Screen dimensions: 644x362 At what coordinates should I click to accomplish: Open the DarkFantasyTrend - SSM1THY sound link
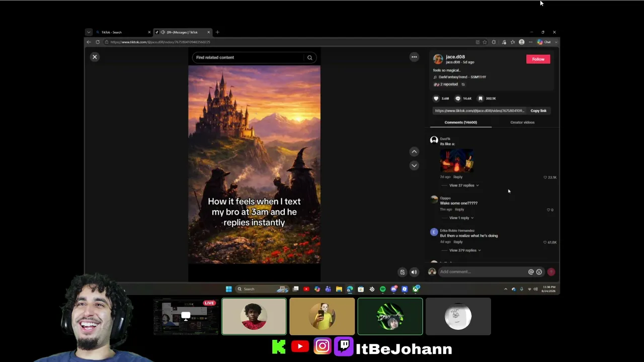[462, 77]
